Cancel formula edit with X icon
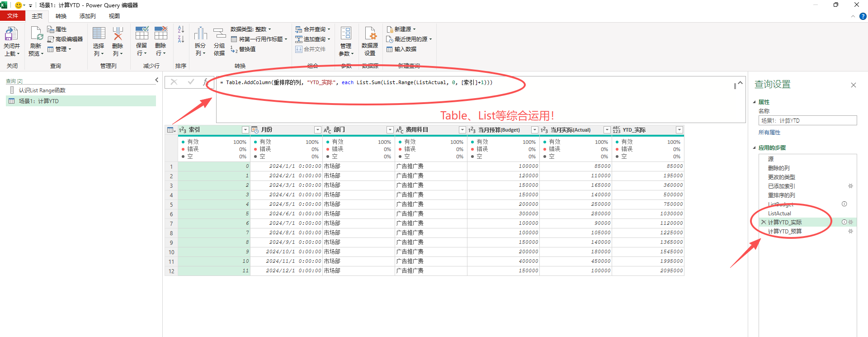 pyautogui.click(x=174, y=82)
